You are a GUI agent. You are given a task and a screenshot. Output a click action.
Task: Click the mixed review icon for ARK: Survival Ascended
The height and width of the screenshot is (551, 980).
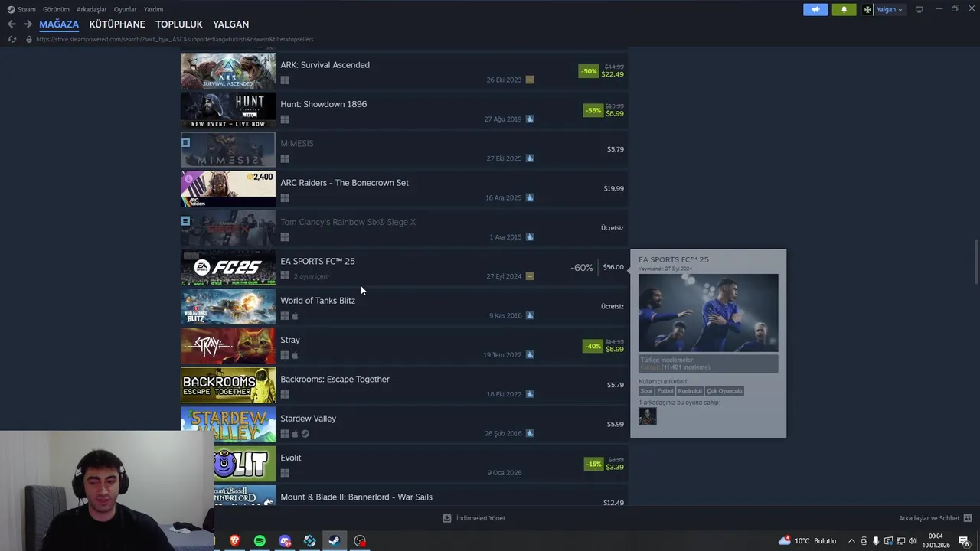[x=530, y=80]
